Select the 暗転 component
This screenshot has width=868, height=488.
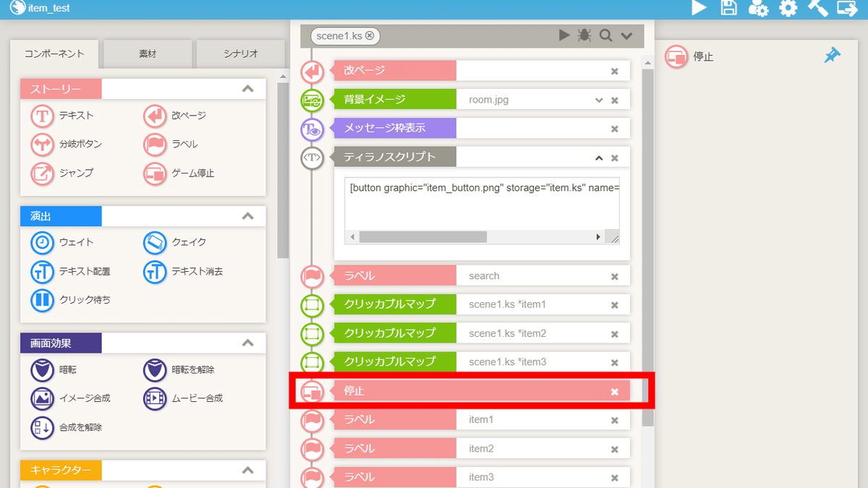tap(54, 369)
